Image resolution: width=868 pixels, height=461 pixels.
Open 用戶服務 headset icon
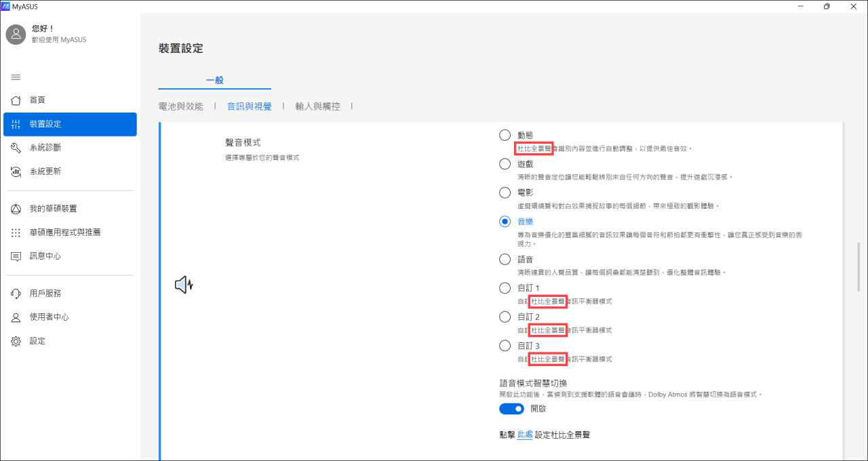pyautogui.click(x=16, y=294)
